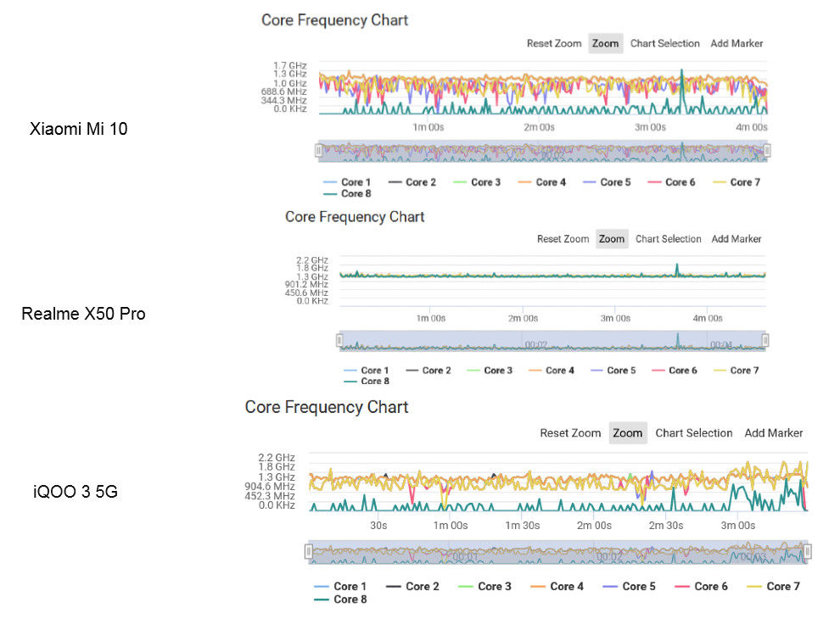Click inside the Realme X50 Pro navigator overview strip

click(552, 340)
